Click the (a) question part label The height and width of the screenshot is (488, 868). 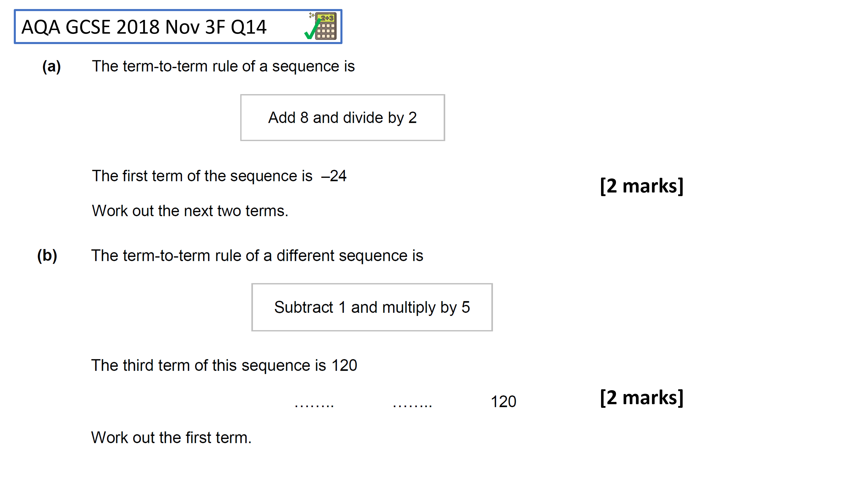click(52, 66)
